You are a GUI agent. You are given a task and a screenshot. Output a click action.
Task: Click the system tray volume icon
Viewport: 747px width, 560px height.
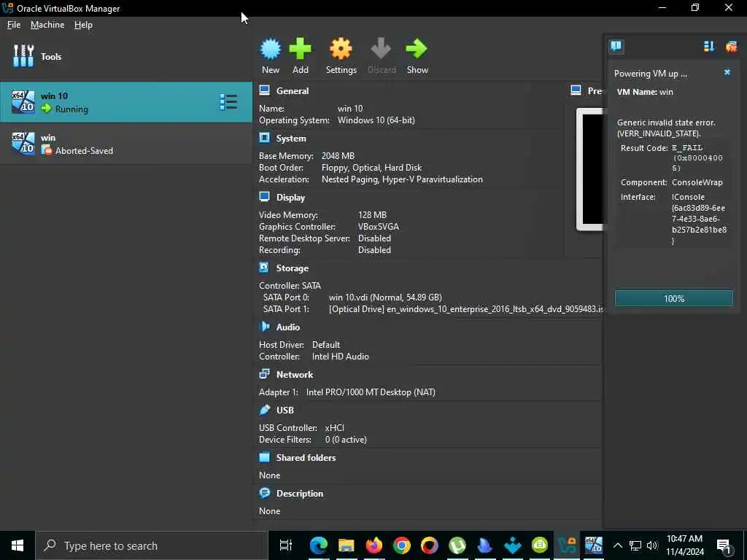pyautogui.click(x=652, y=545)
